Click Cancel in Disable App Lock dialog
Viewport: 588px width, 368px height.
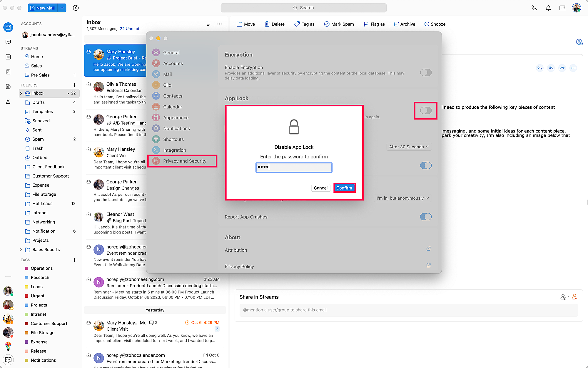(320, 188)
